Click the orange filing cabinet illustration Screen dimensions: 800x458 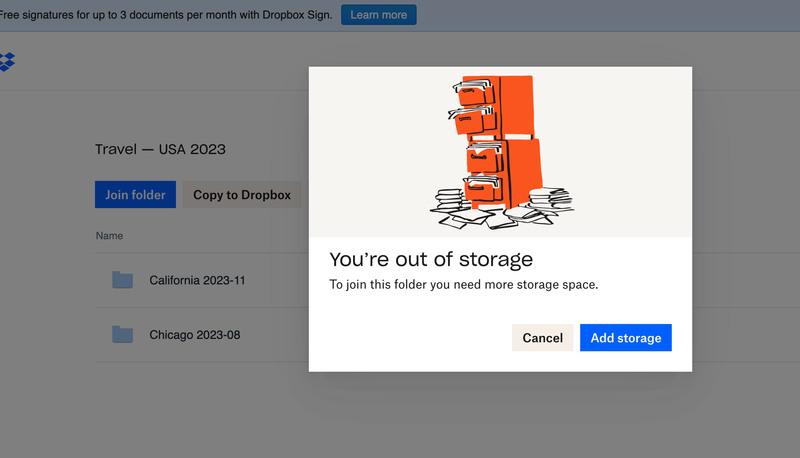tap(500, 140)
